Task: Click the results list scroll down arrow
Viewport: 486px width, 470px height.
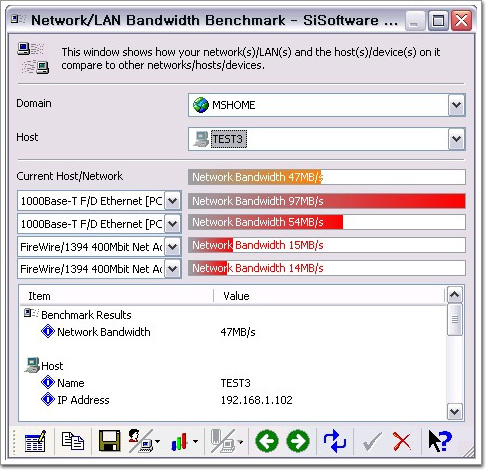Action: 455,412
